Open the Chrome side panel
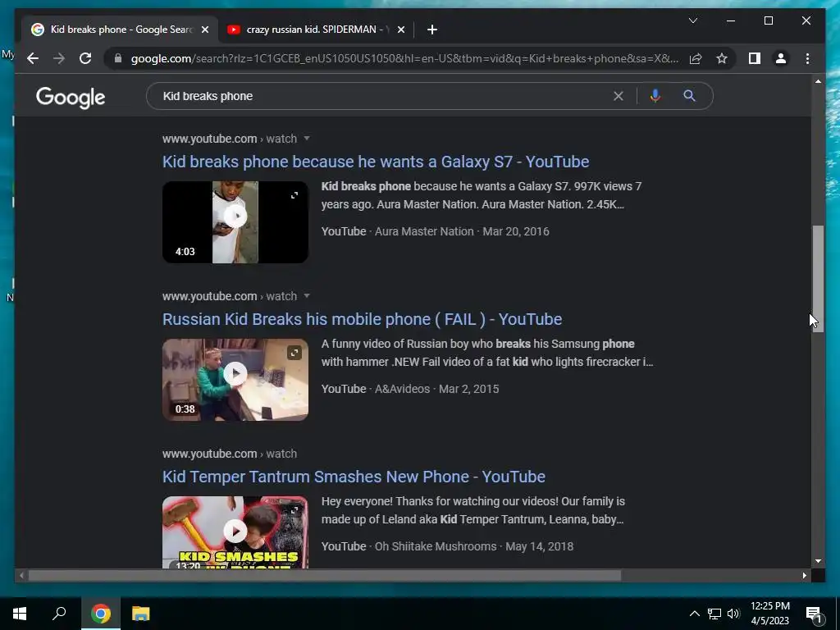 click(x=755, y=58)
